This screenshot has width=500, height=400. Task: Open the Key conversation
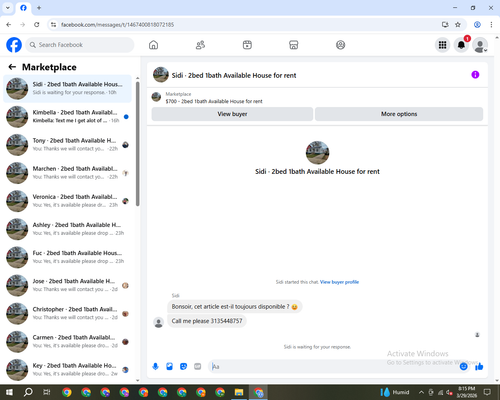point(67,370)
